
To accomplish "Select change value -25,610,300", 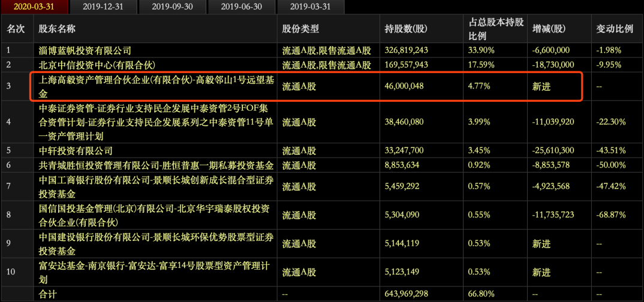I will point(553,150).
